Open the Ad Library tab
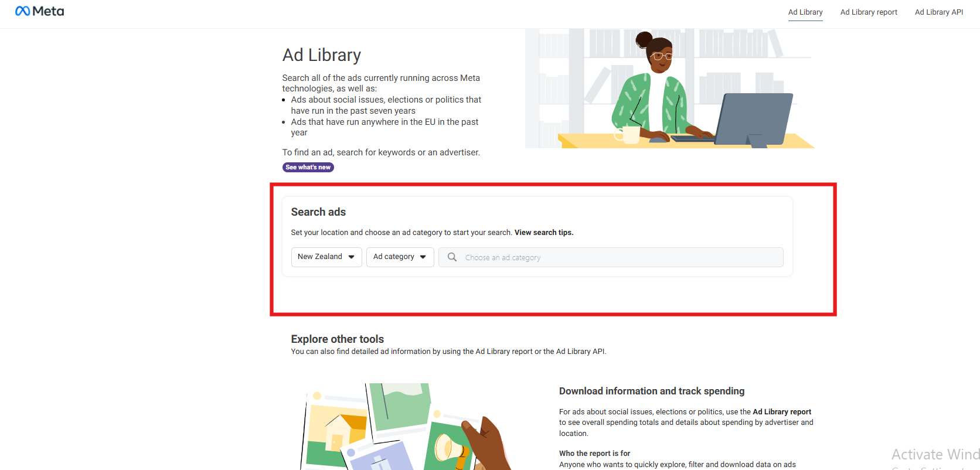 tap(805, 12)
